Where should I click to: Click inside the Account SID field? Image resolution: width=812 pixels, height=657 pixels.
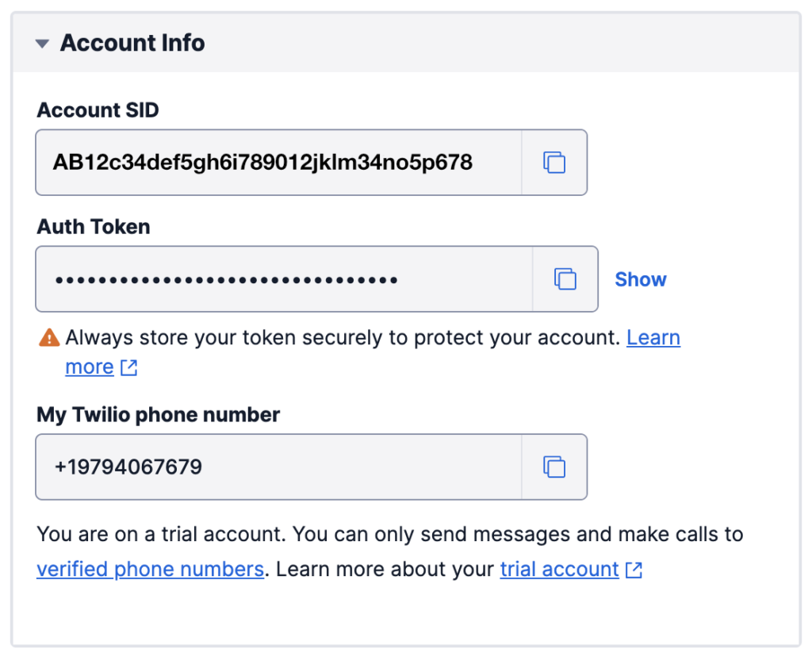tap(278, 162)
